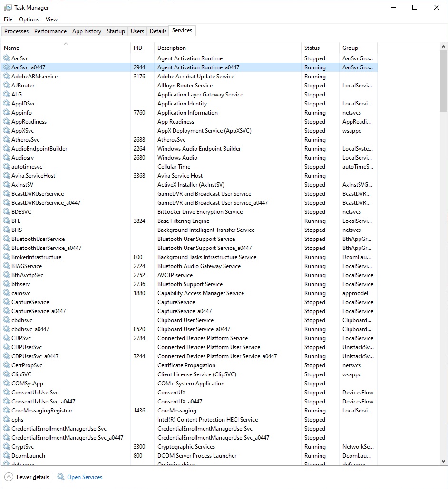This screenshot has width=448, height=489.
Task: Click the CoreMessagingRegistrar gear icon
Action: (x=7, y=411)
